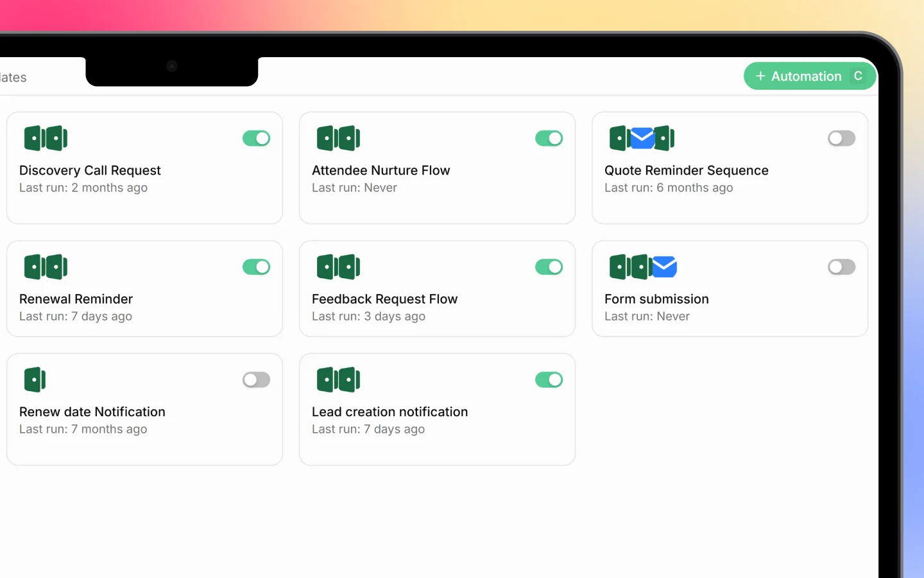Click the text 'Last run: 3 days ago'
The image size is (924, 578).
(368, 316)
